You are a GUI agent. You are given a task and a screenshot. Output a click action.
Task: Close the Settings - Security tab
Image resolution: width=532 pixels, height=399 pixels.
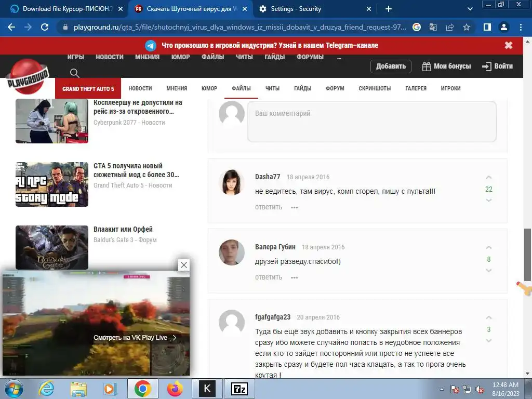click(x=369, y=9)
